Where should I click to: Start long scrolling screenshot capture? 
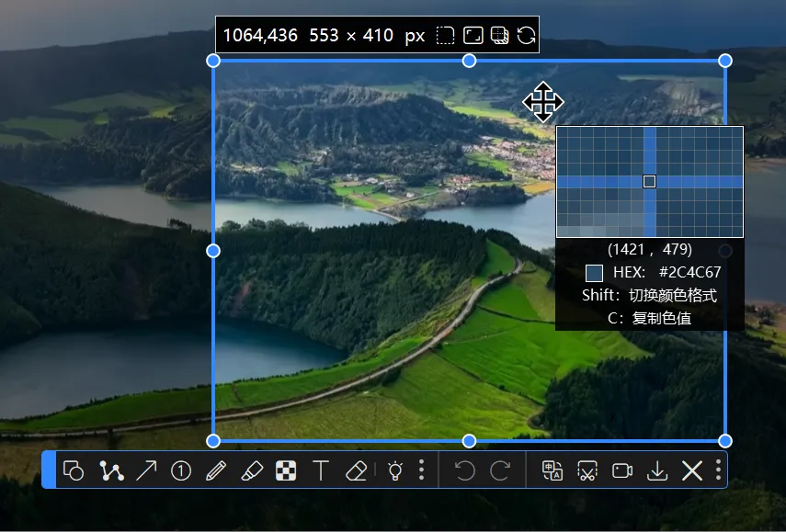tap(587, 470)
